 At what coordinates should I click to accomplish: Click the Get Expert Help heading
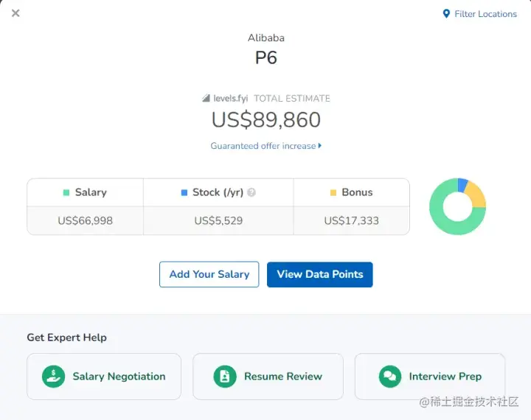point(66,337)
